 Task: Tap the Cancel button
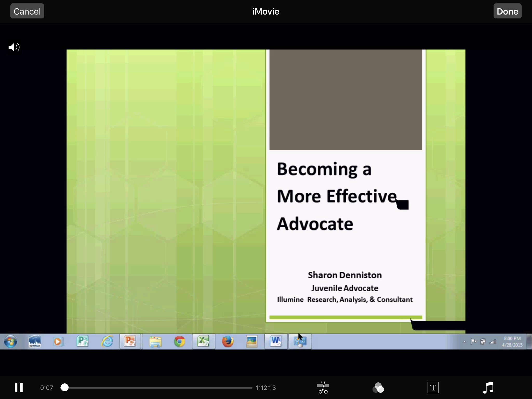pyautogui.click(x=27, y=11)
